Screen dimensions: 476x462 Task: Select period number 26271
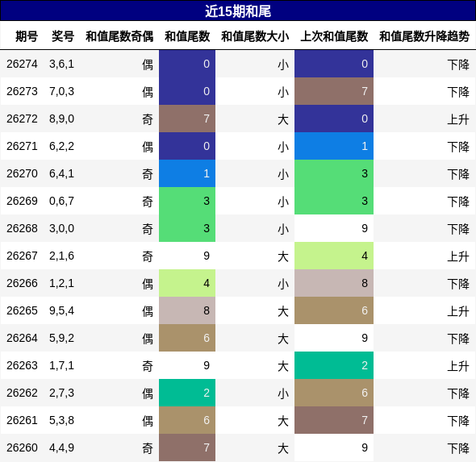22,146
